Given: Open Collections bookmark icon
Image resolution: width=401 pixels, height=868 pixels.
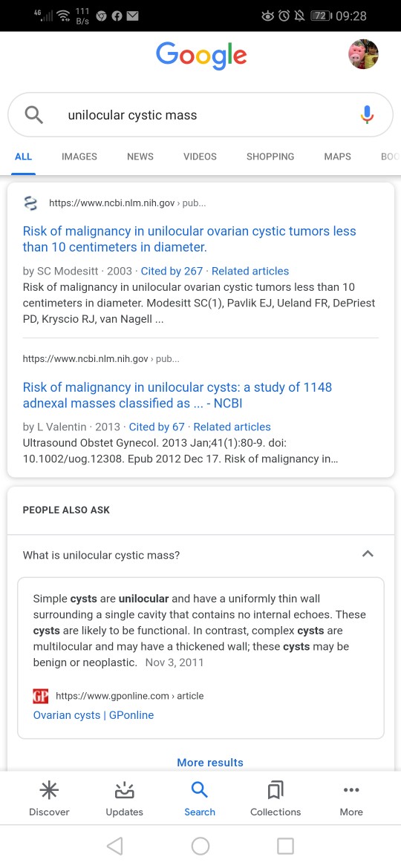Looking at the screenshot, I should (x=276, y=791).
